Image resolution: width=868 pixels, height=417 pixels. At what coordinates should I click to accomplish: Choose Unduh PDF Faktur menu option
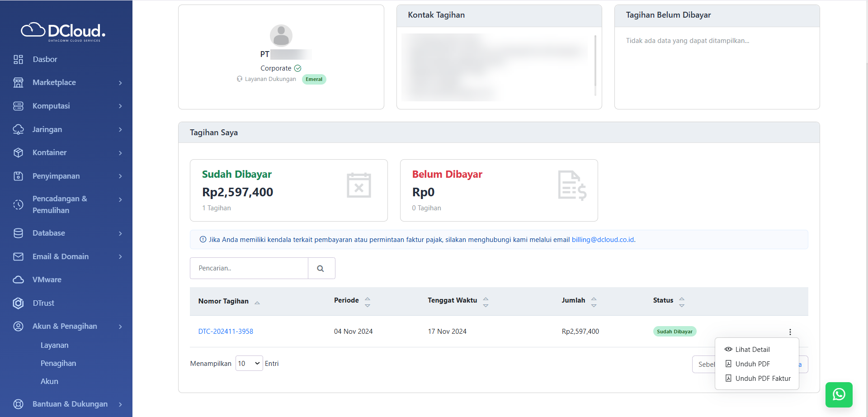coord(762,378)
